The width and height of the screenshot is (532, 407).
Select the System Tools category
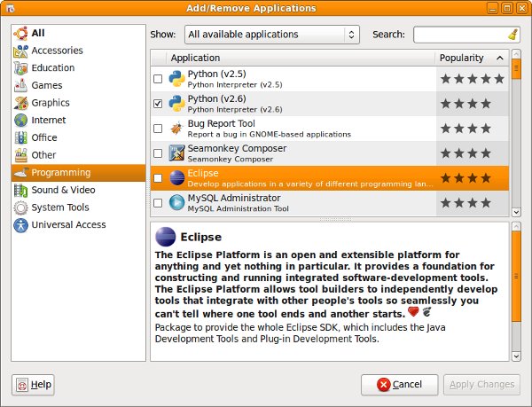[78, 207]
